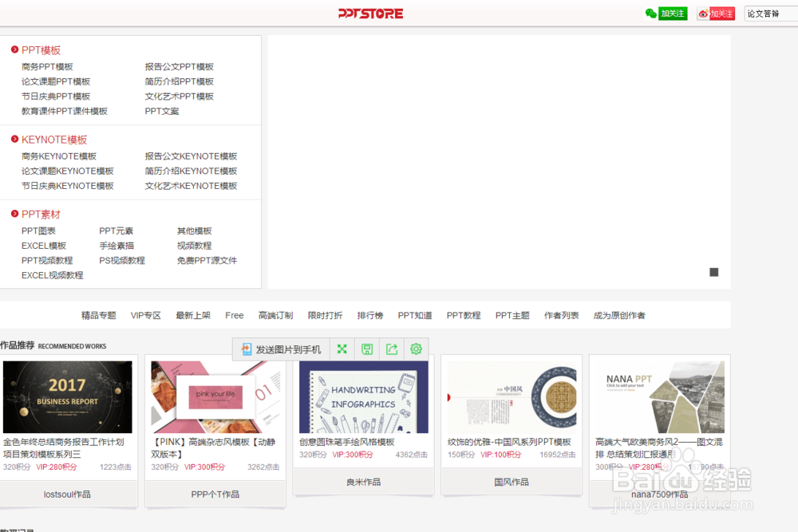Open the 最新上架 tab
Screen dimensions: 798x532
pos(193,315)
